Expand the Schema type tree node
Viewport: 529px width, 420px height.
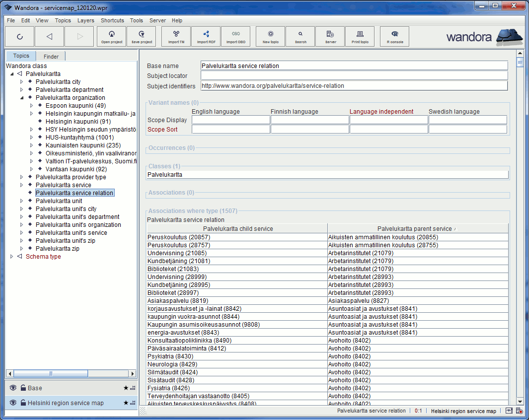pyautogui.click(x=11, y=256)
